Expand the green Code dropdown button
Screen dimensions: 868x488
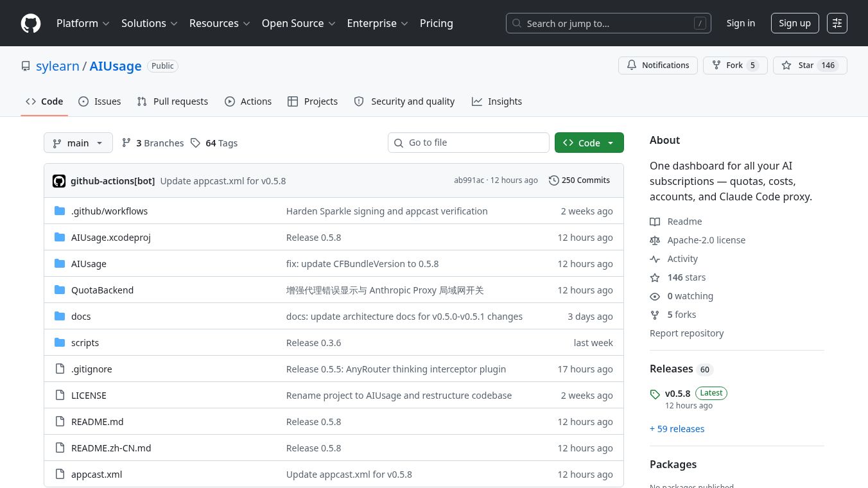tap(589, 143)
